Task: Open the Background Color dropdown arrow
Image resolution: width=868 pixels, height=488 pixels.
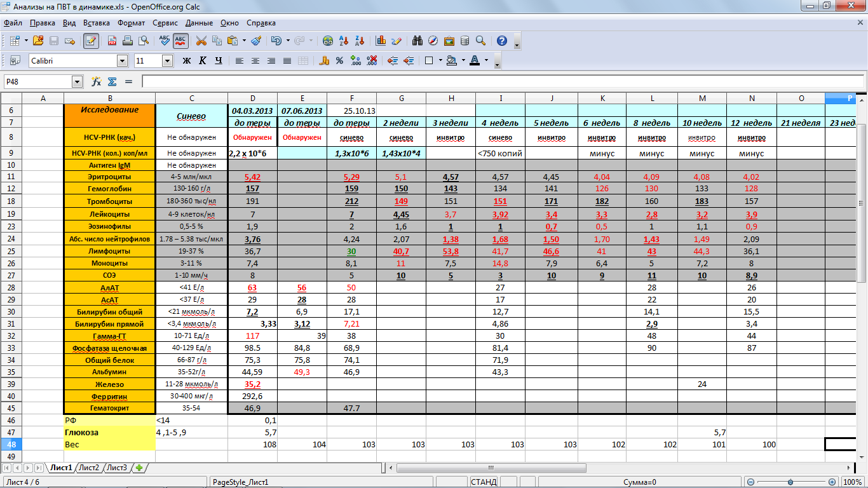Action: (463, 61)
